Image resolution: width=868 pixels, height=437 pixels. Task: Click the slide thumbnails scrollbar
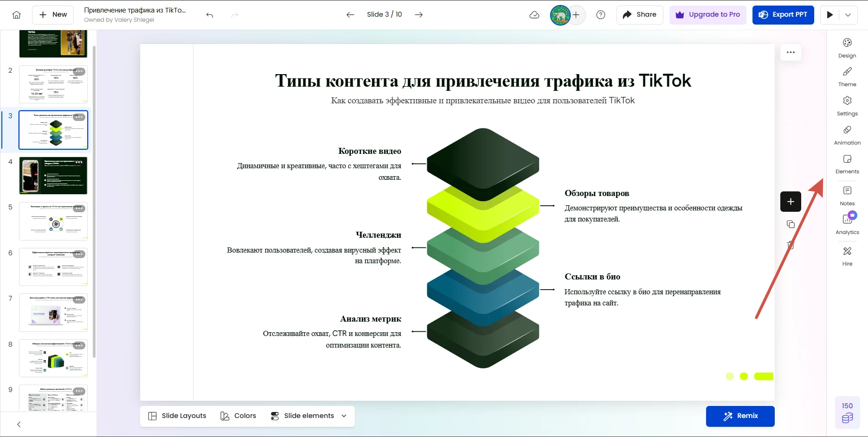[x=94, y=202]
